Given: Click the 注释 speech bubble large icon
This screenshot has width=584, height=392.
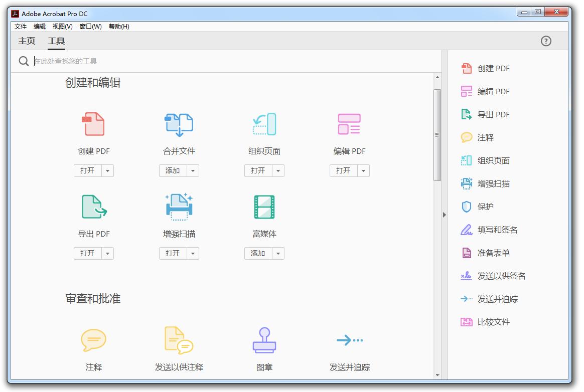Looking at the screenshot, I should (x=93, y=340).
